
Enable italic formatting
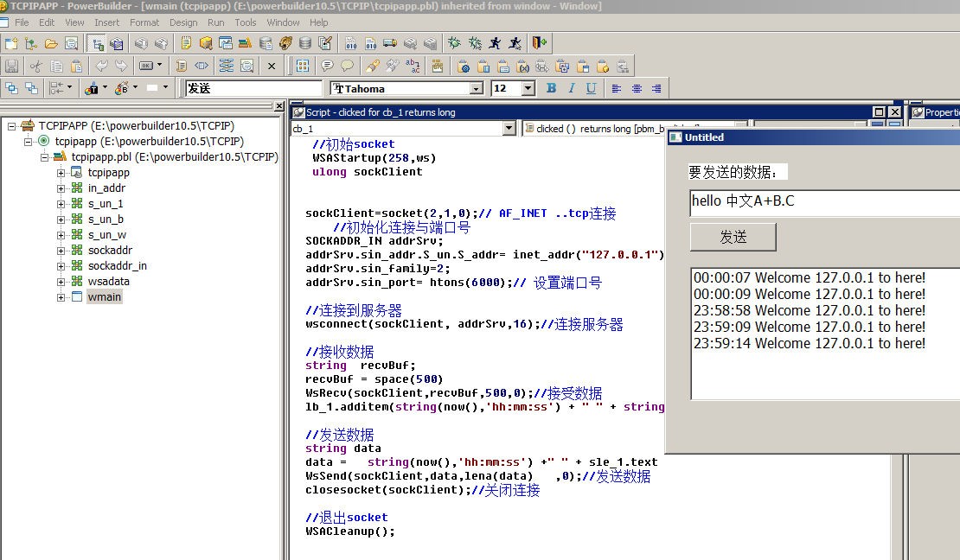[x=571, y=87]
